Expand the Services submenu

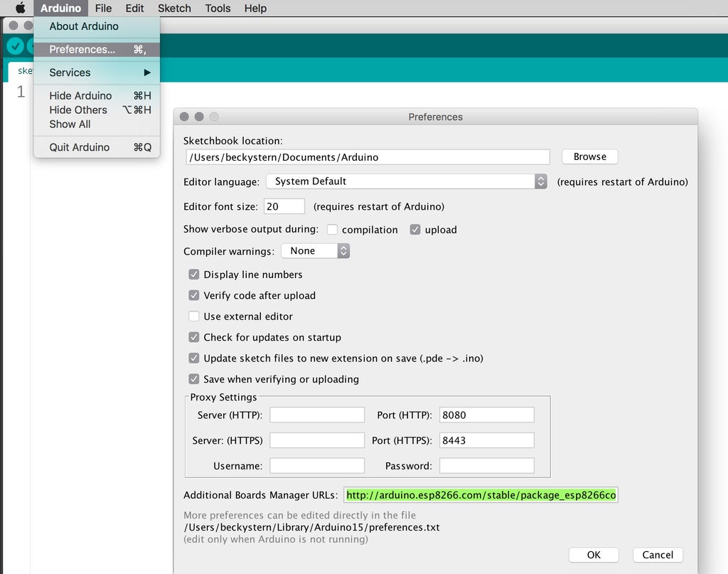click(x=97, y=73)
